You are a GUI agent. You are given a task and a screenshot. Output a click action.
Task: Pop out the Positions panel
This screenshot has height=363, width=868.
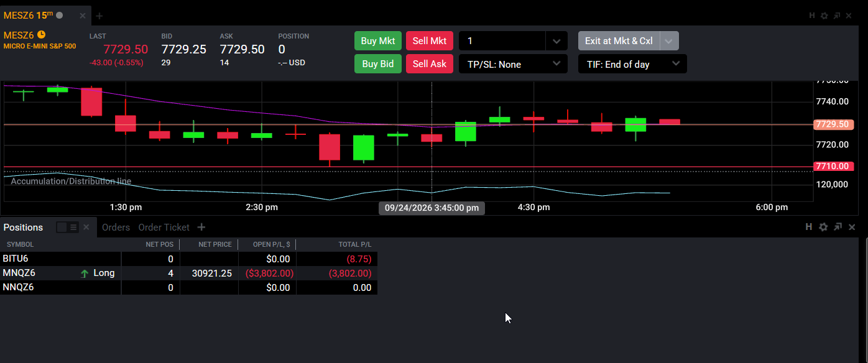pos(838,227)
